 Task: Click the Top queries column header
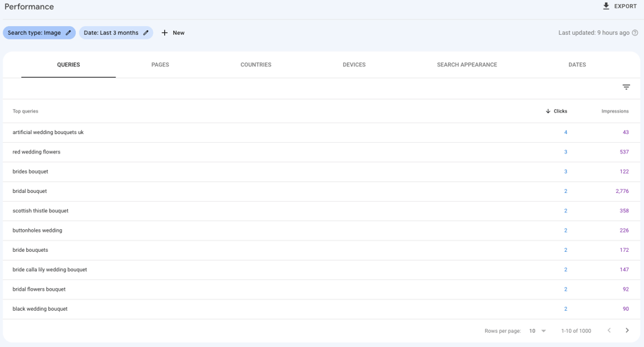point(25,111)
